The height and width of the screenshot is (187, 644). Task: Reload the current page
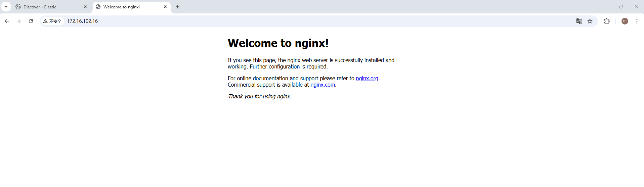[31, 21]
